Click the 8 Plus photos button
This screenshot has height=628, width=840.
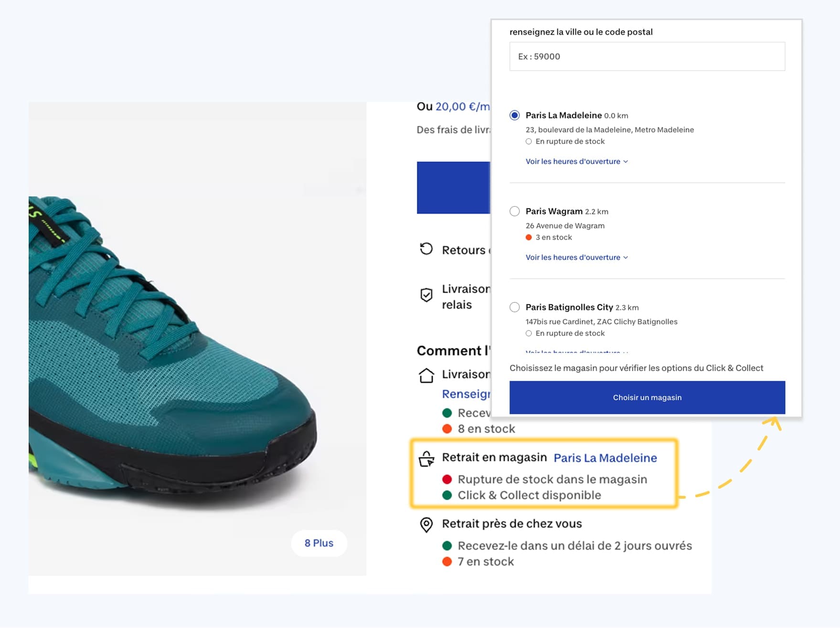click(319, 543)
